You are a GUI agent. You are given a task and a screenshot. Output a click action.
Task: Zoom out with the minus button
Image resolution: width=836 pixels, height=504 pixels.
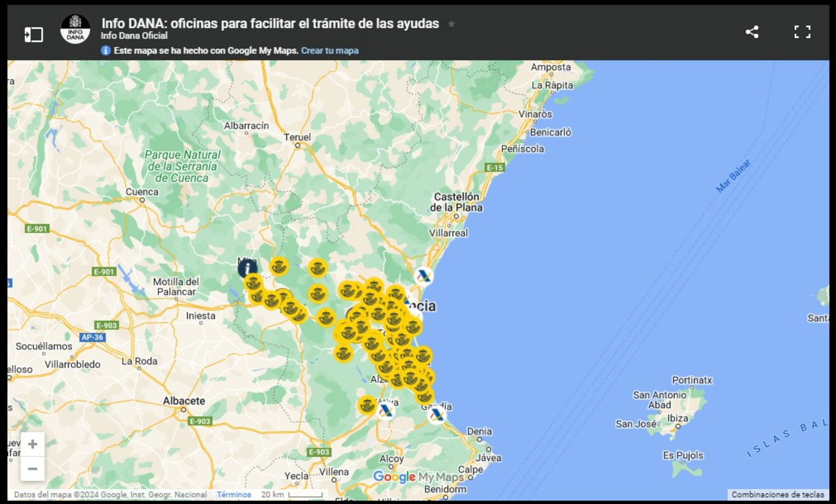click(x=33, y=469)
